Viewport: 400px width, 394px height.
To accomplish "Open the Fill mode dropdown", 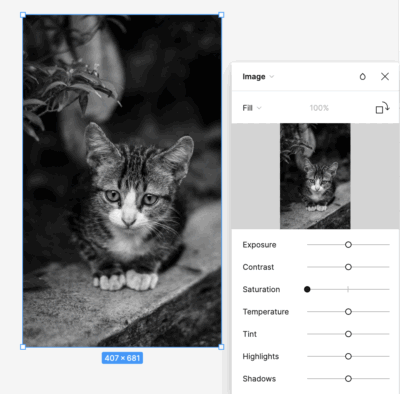I will pyautogui.click(x=252, y=108).
